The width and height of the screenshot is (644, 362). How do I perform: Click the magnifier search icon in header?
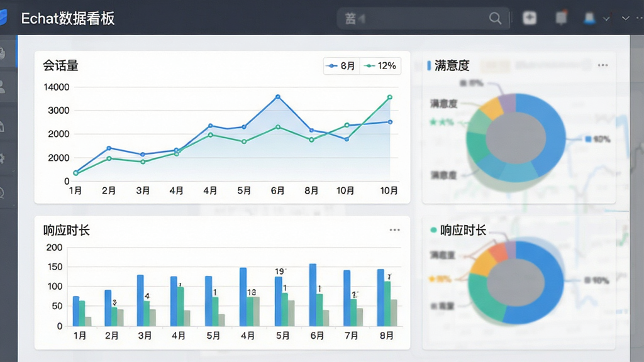(x=495, y=18)
